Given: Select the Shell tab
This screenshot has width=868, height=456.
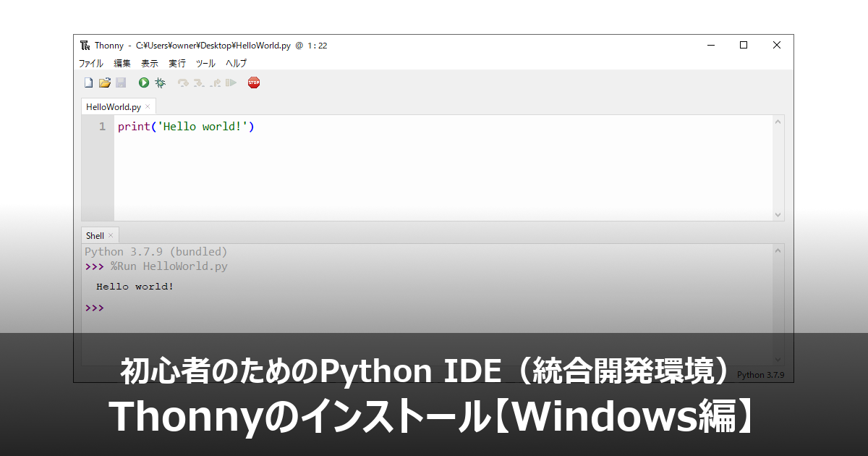Looking at the screenshot, I should 95,235.
